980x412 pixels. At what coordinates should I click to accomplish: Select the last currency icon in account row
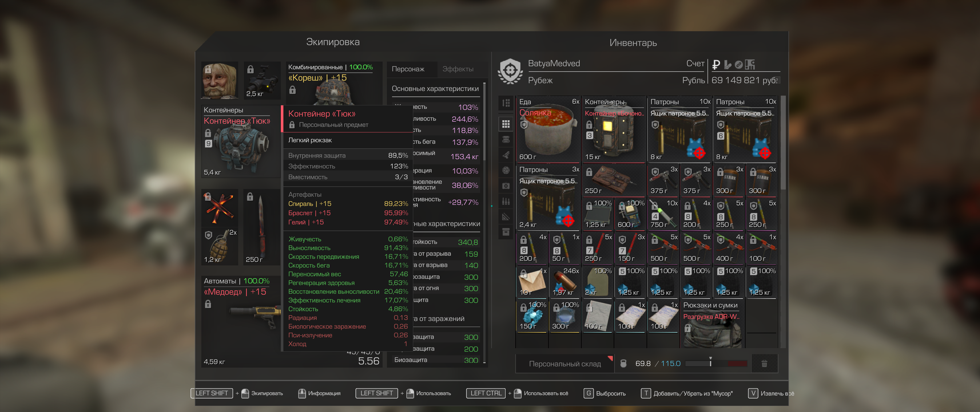pos(750,65)
